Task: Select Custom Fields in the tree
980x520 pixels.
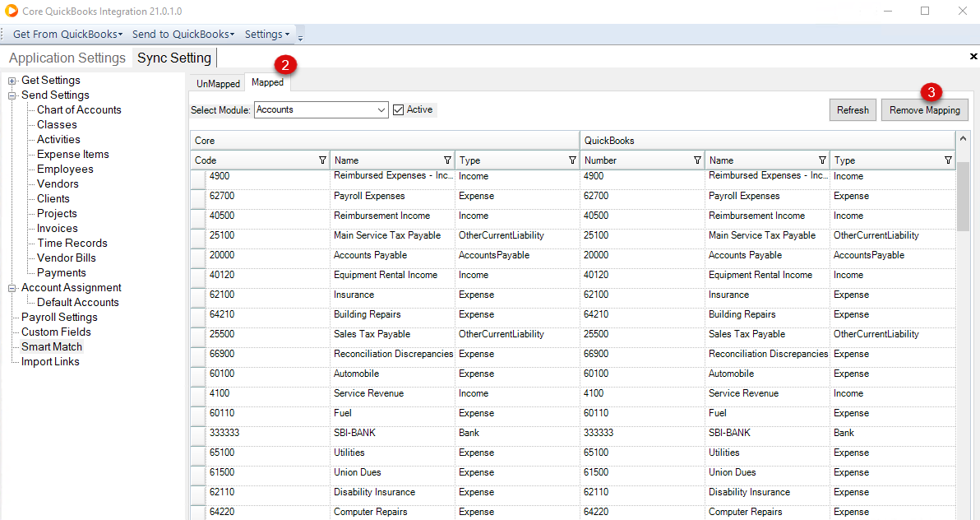Action: pos(56,332)
